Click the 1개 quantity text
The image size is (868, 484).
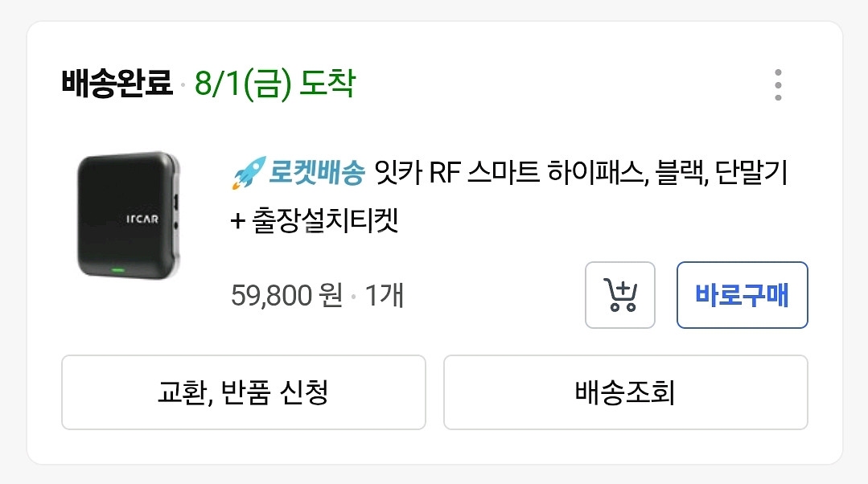[385, 297]
